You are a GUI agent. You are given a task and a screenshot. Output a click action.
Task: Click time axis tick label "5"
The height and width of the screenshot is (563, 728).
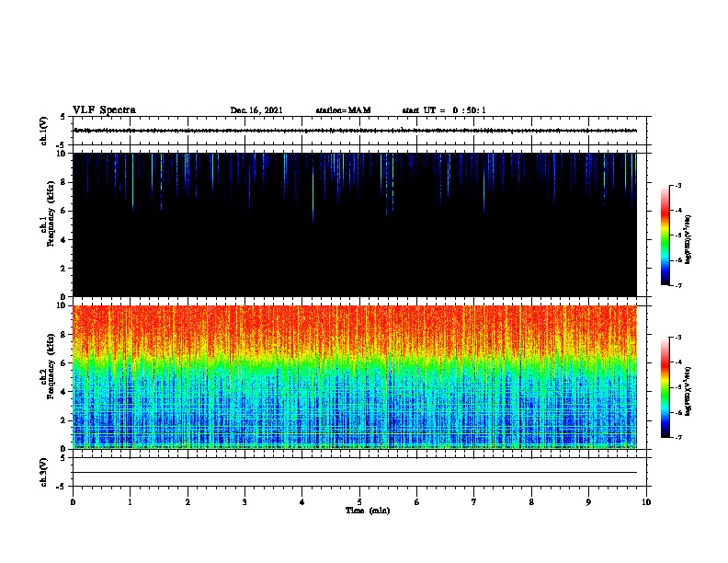click(x=359, y=502)
